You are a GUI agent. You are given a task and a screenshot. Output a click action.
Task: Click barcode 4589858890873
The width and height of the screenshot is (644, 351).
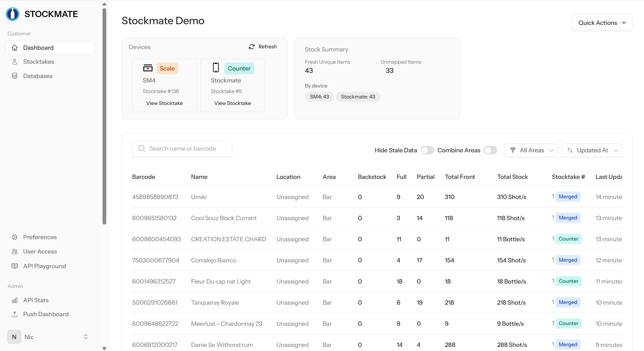coord(155,197)
